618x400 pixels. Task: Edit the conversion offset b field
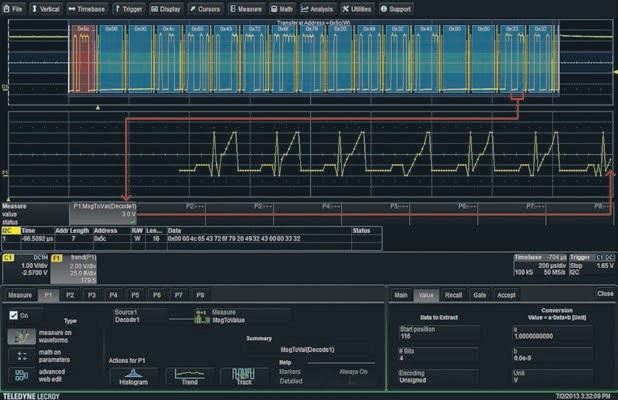pyautogui.click(x=552, y=355)
